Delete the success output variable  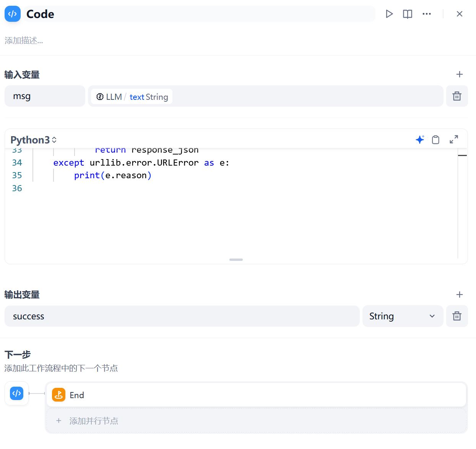pyautogui.click(x=457, y=316)
